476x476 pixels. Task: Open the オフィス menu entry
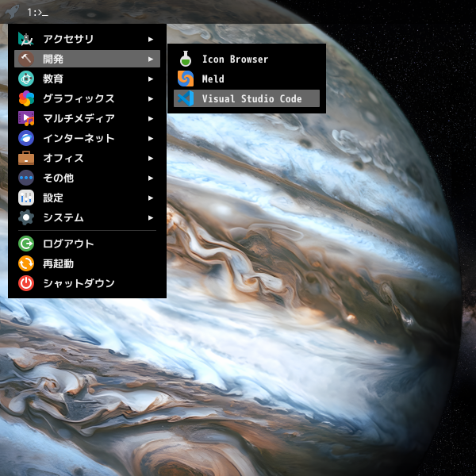pos(87,158)
